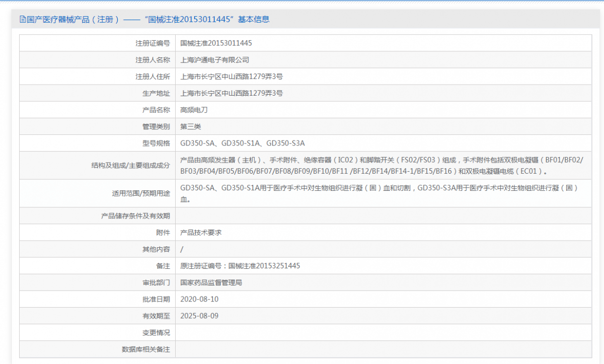
Task: Select the 管理类别 row label
Action: point(156,126)
